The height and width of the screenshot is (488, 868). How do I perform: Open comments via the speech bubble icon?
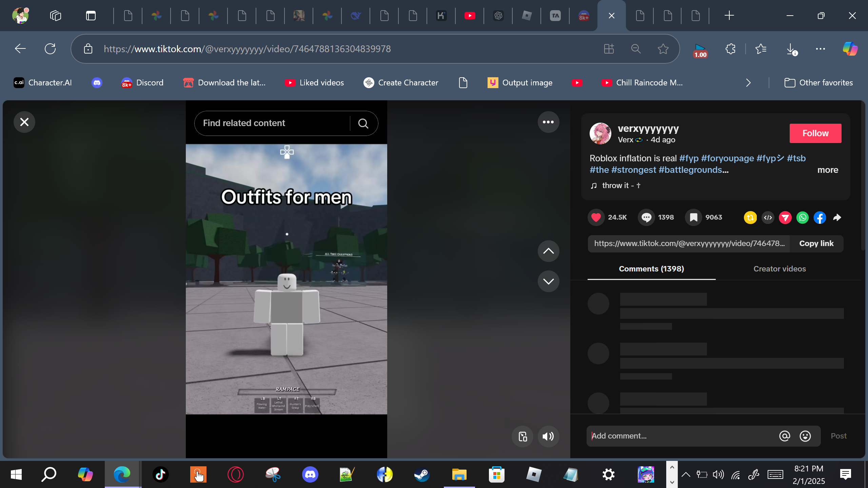[646, 217]
